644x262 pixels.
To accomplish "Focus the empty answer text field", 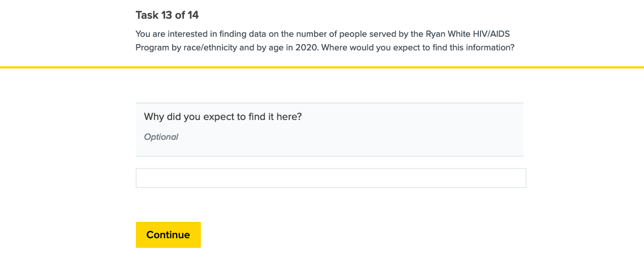I will pyautogui.click(x=330, y=178).
